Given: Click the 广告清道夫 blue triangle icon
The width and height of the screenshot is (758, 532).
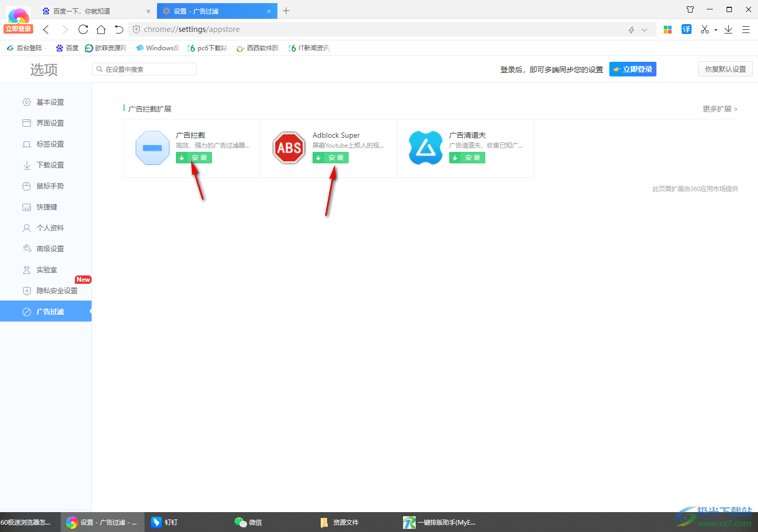Looking at the screenshot, I should (426, 148).
